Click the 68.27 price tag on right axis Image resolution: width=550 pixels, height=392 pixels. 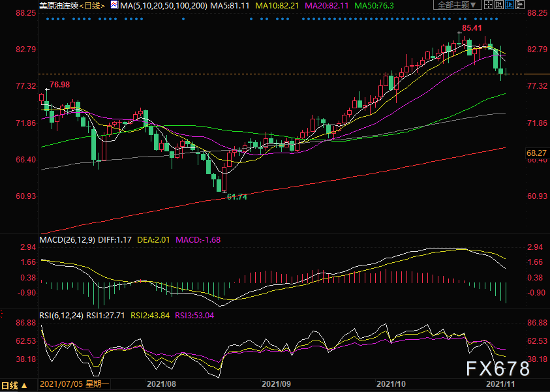tap(537, 153)
